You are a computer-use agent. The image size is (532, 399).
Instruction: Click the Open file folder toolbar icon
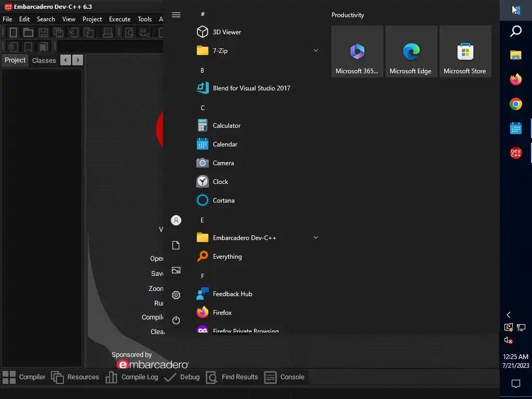(28, 33)
